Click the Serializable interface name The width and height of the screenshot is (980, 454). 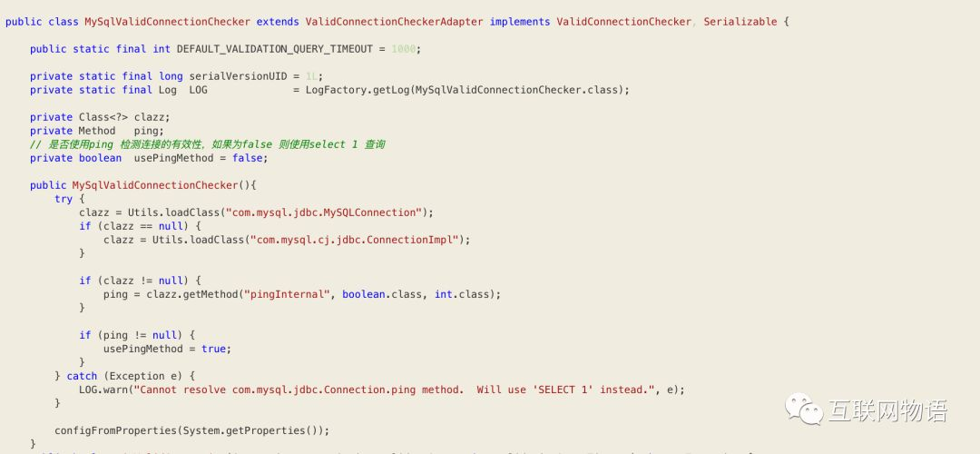pos(740,22)
